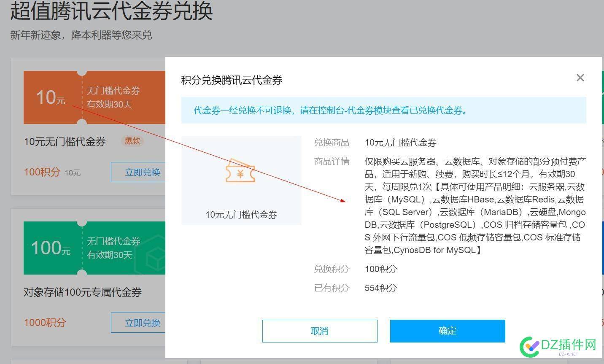The height and width of the screenshot is (364, 604).
Task: Click the 对象存储100元专属代金券 title
Action: click(x=83, y=292)
